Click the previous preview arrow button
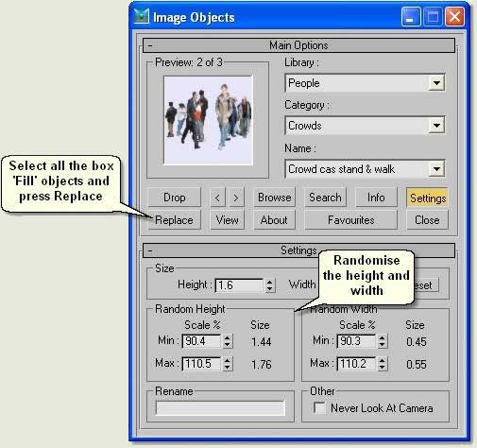The image size is (477, 448). pos(217,198)
